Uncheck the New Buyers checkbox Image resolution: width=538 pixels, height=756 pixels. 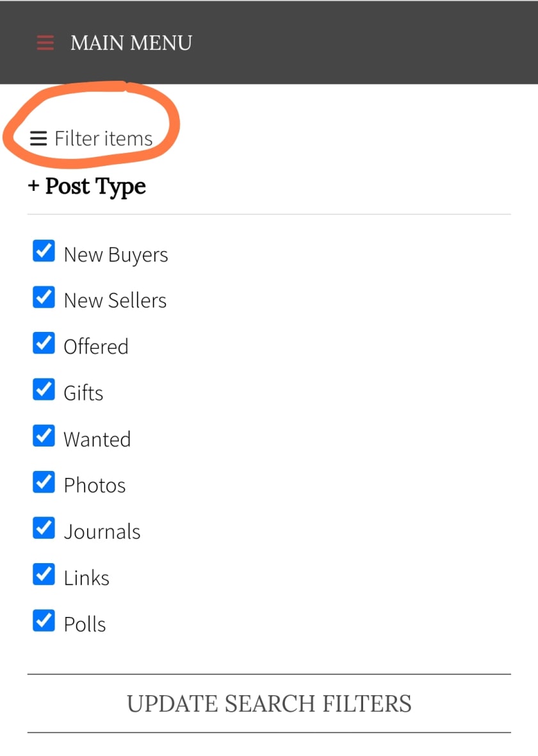coord(44,251)
